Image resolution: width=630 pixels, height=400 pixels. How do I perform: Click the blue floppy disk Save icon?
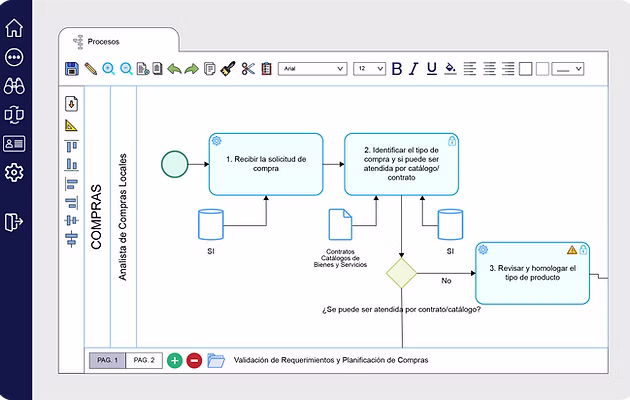[72, 69]
